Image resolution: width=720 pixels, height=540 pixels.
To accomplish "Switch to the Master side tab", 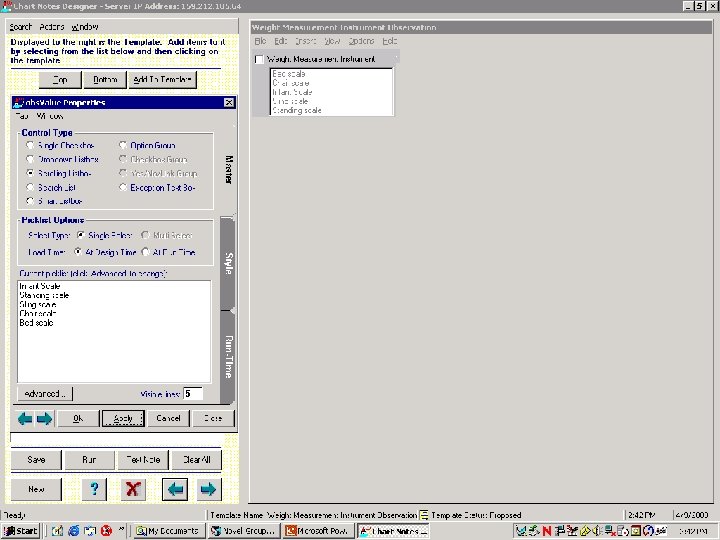I will tap(228, 169).
